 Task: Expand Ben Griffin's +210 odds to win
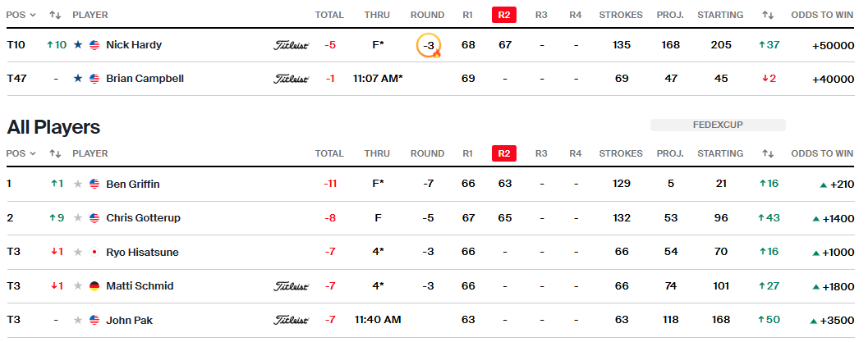[x=837, y=184]
